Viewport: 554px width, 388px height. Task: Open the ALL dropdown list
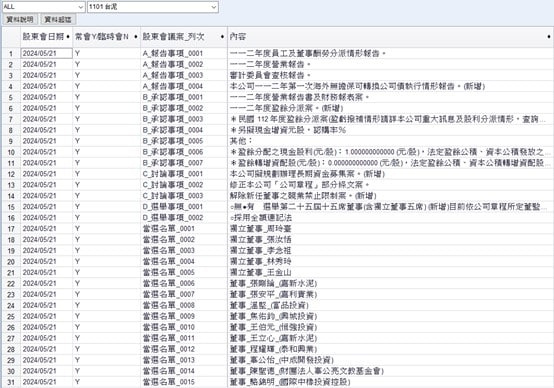(x=81, y=7)
